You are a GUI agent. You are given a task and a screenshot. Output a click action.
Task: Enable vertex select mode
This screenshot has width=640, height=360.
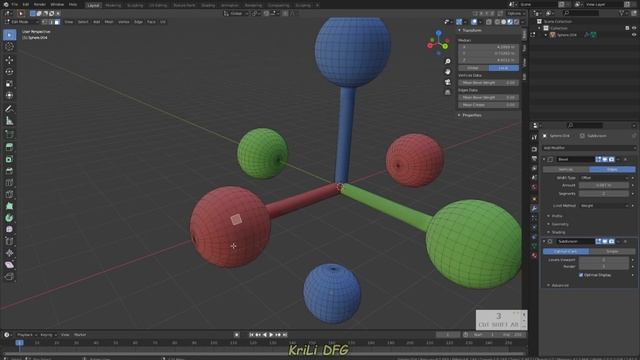[45, 22]
